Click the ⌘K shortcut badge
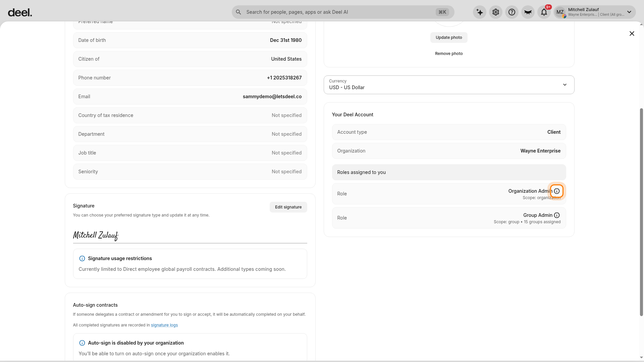The height and width of the screenshot is (362, 644). pos(442,12)
